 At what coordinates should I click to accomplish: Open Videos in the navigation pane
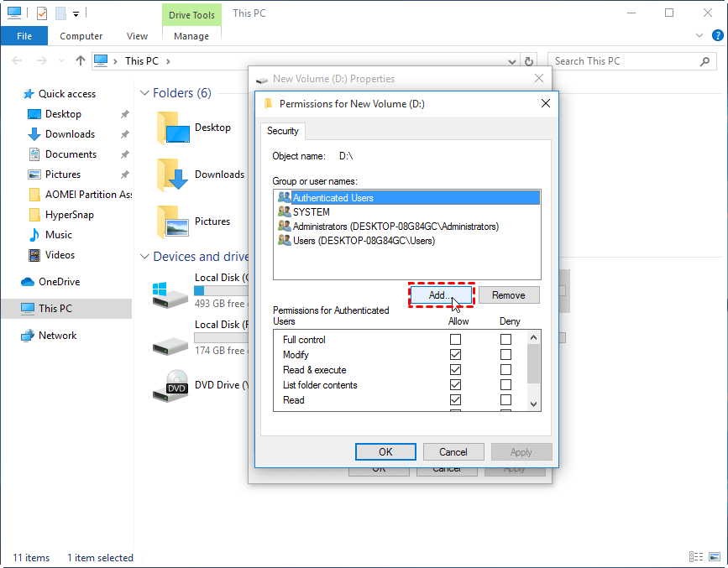[60, 255]
